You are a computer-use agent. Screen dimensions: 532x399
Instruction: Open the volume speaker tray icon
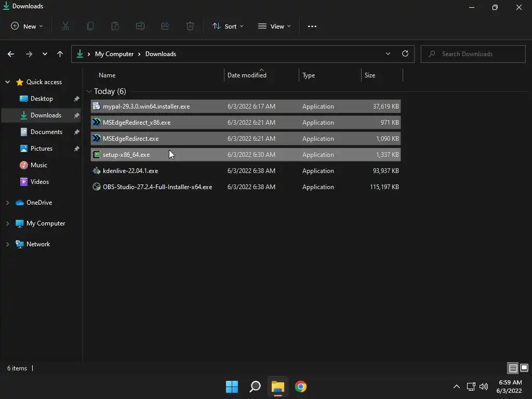(484, 387)
